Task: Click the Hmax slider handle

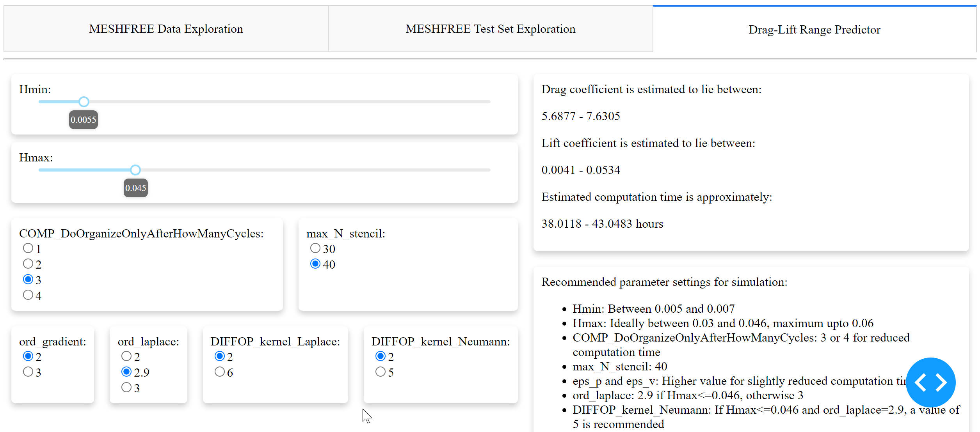Action: point(135,170)
